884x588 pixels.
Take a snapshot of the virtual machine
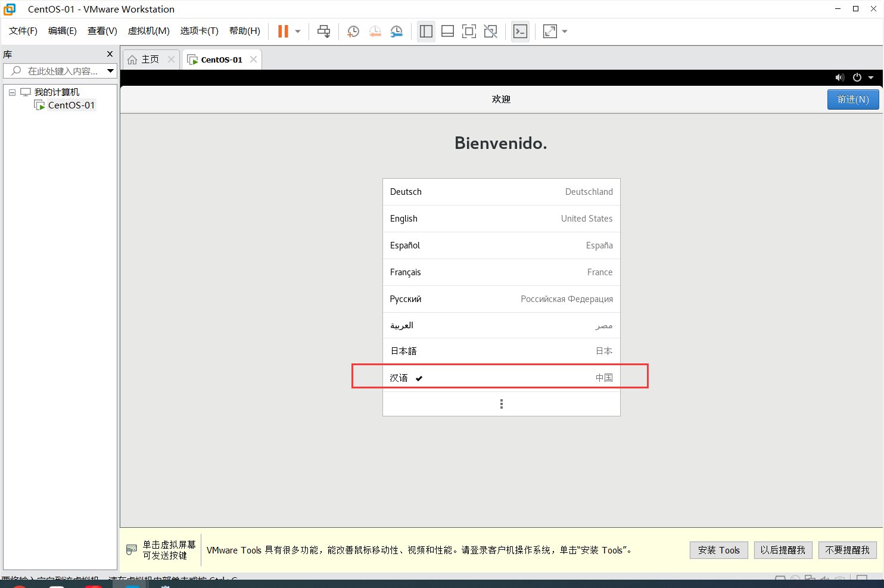tap(353, 32)
